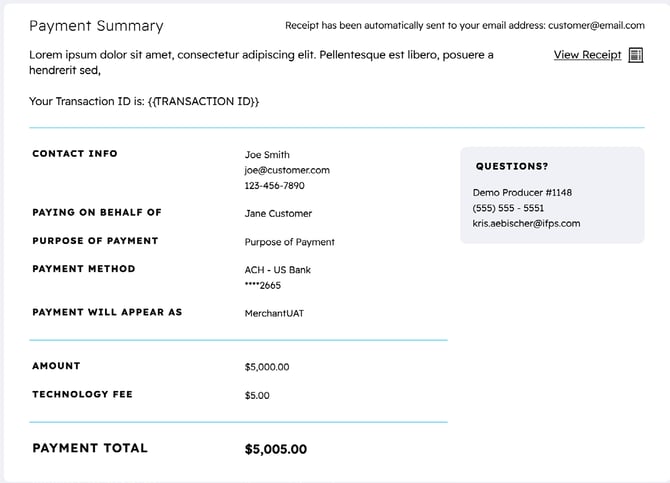This screenshot has width=670, height=483.
Task: Click the receipt document icon
Action: tap(636, 55)
